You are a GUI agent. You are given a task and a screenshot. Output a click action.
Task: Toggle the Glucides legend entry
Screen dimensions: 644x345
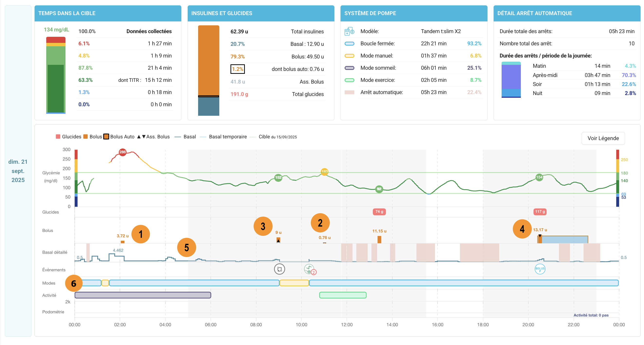tap(68, 137)
